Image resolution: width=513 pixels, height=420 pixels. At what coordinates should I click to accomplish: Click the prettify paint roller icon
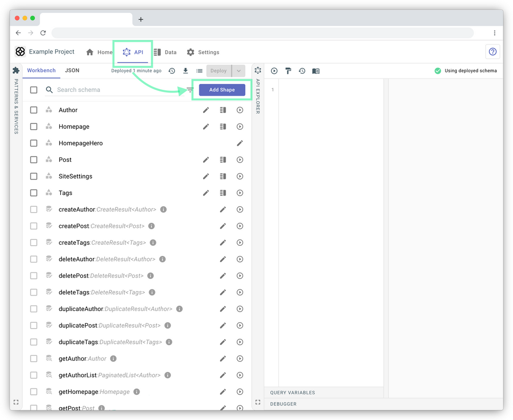click(x=288, y=71)
